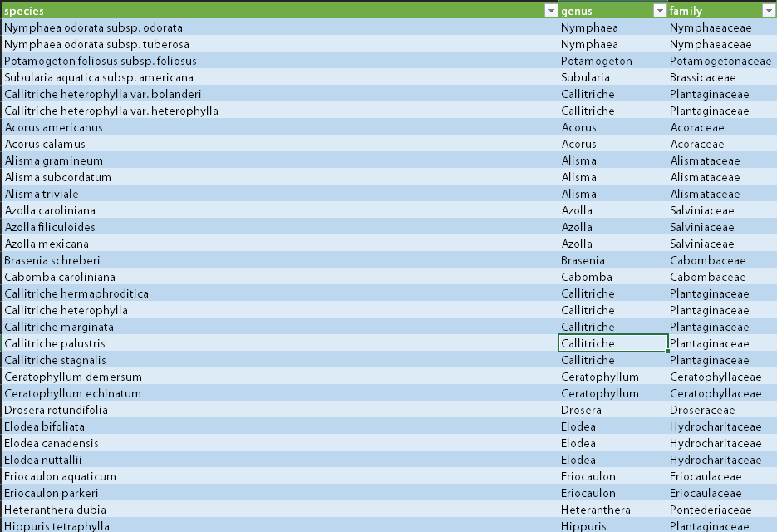Click genus 'Brasenia' cell

[x=613, y=260]
